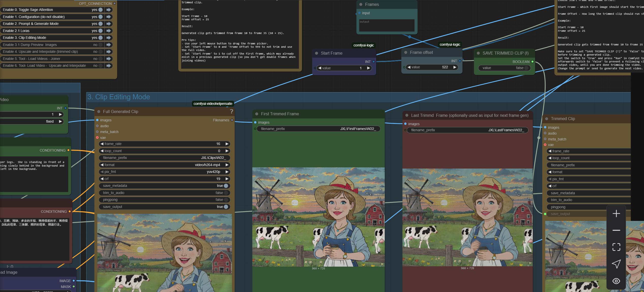Click the zoom in plus icon

(616, 214)
